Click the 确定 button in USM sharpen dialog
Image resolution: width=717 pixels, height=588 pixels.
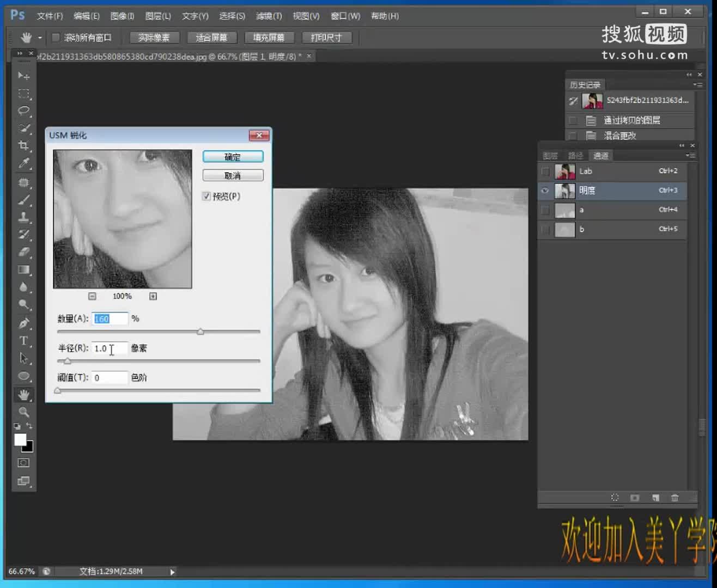tap(233, 156)
